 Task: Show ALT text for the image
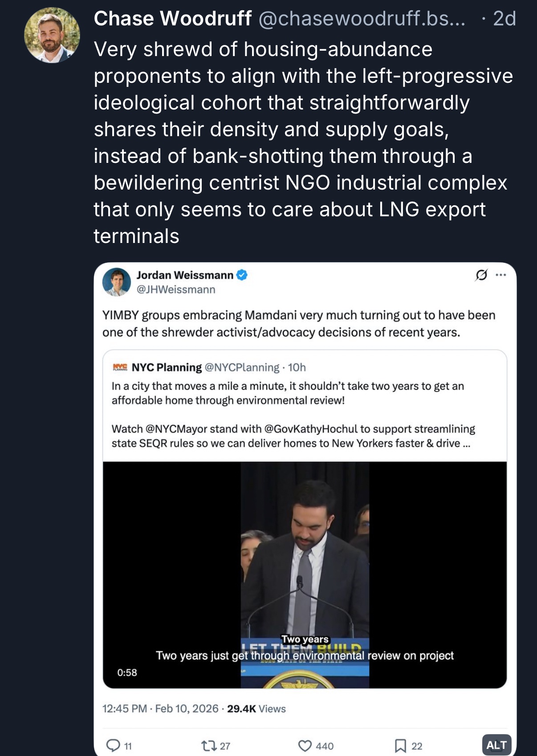pos(496,745)
